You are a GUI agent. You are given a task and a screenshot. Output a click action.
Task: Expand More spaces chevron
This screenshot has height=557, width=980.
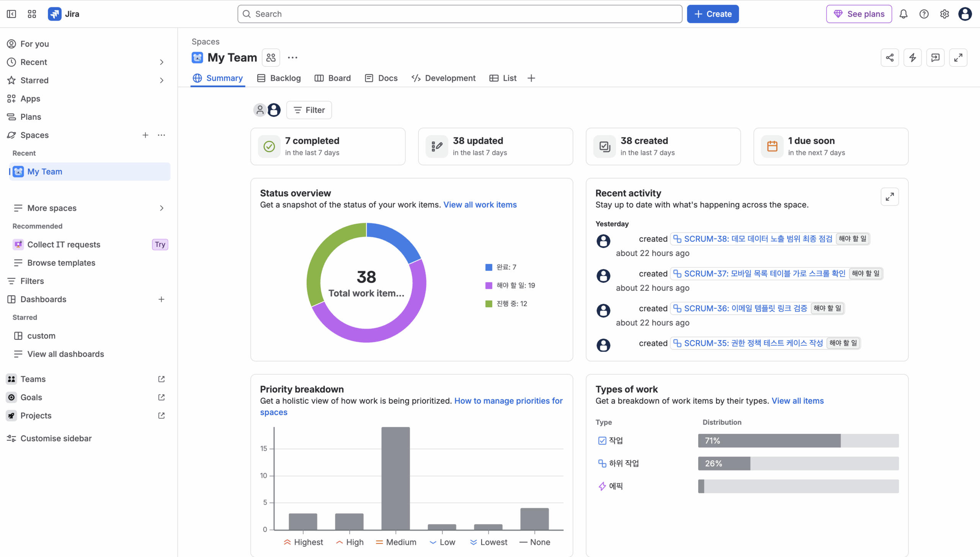point(162,208)
